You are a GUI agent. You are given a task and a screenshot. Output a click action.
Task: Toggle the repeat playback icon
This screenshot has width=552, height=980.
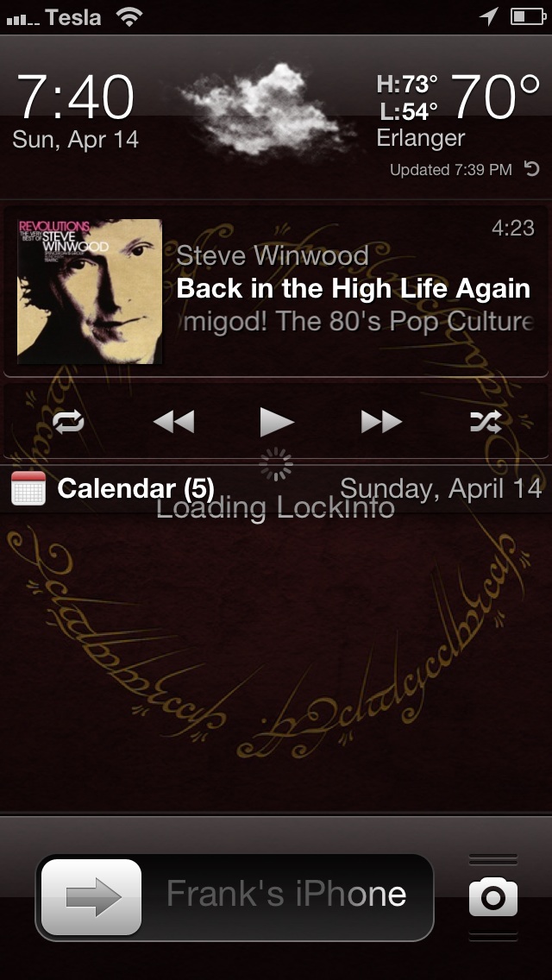68,423
